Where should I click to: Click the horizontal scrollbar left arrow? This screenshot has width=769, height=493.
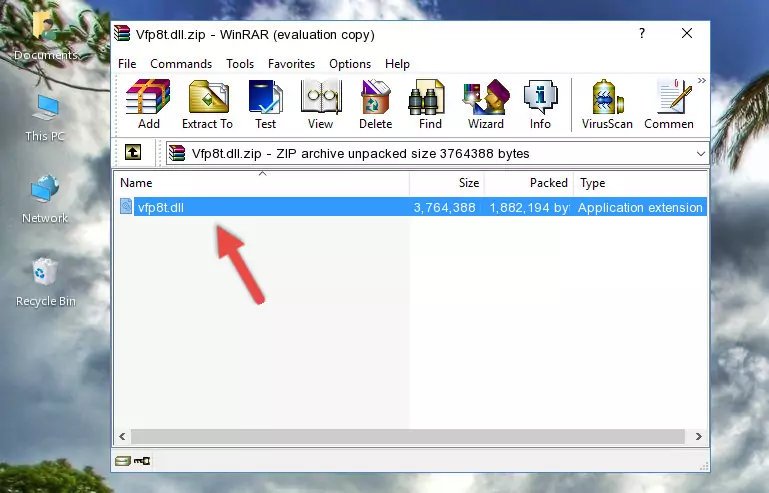tap(123, 436)
